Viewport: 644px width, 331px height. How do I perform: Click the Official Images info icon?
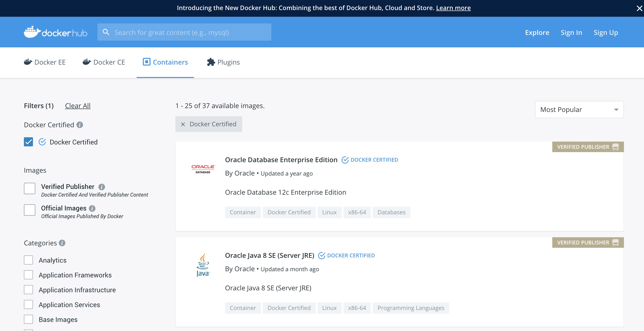92,208
